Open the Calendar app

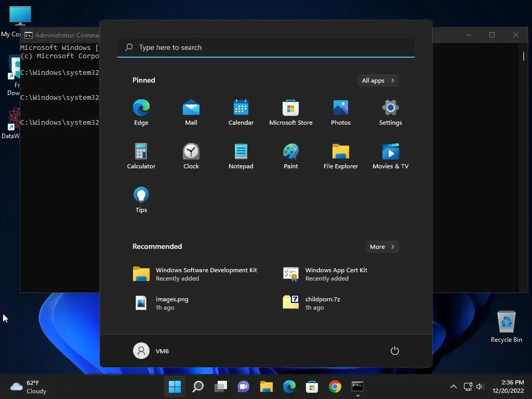point(241,113)
